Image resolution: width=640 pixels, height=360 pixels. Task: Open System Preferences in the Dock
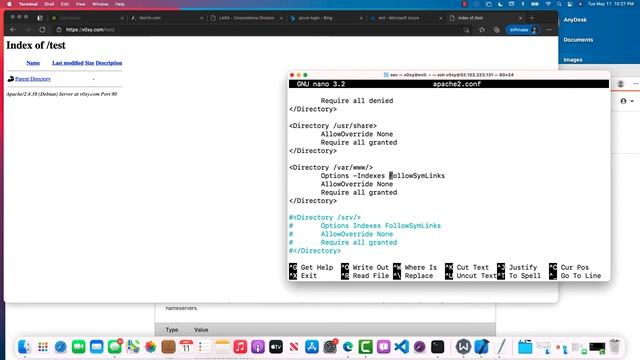click(x=330, y=347)
